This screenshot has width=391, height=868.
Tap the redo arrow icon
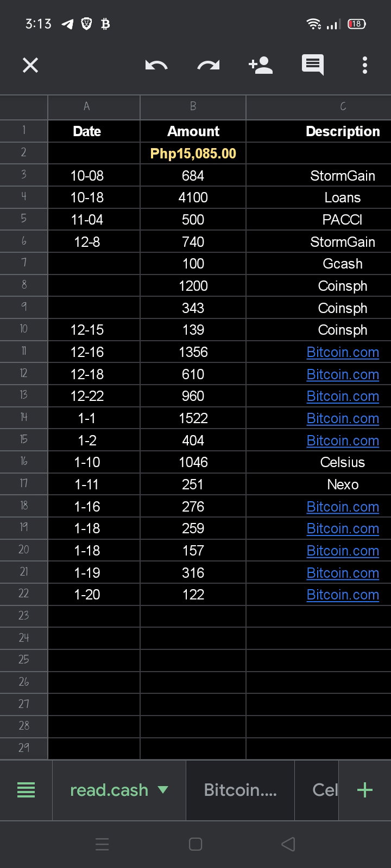(209, 66)
